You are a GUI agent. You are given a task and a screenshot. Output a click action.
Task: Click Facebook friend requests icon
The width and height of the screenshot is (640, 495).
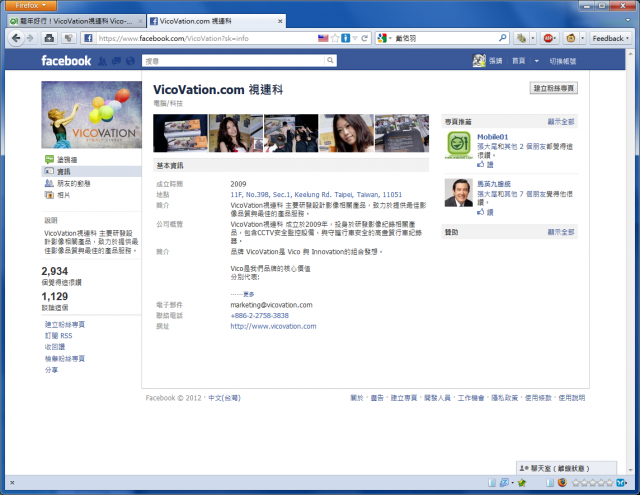[x=102, y=61]
